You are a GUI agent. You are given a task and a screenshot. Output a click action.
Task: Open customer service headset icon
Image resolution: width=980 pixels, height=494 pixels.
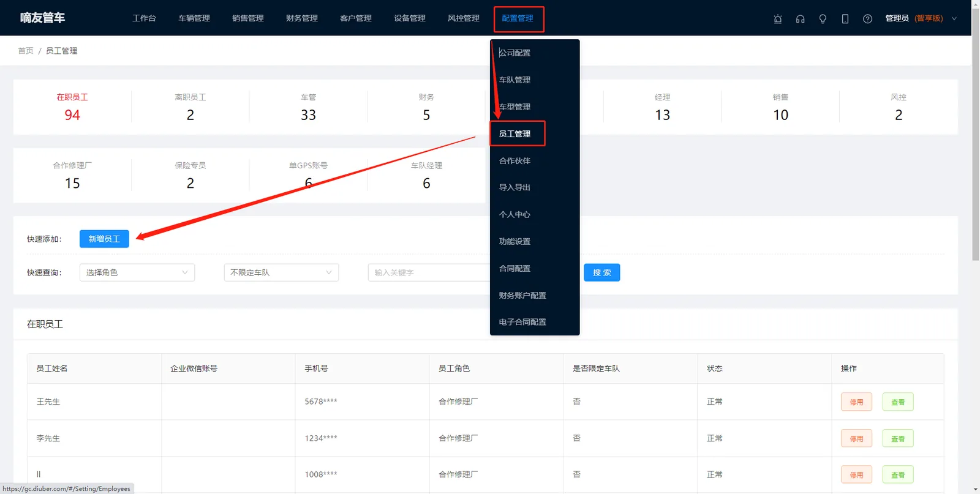[800, 19]
